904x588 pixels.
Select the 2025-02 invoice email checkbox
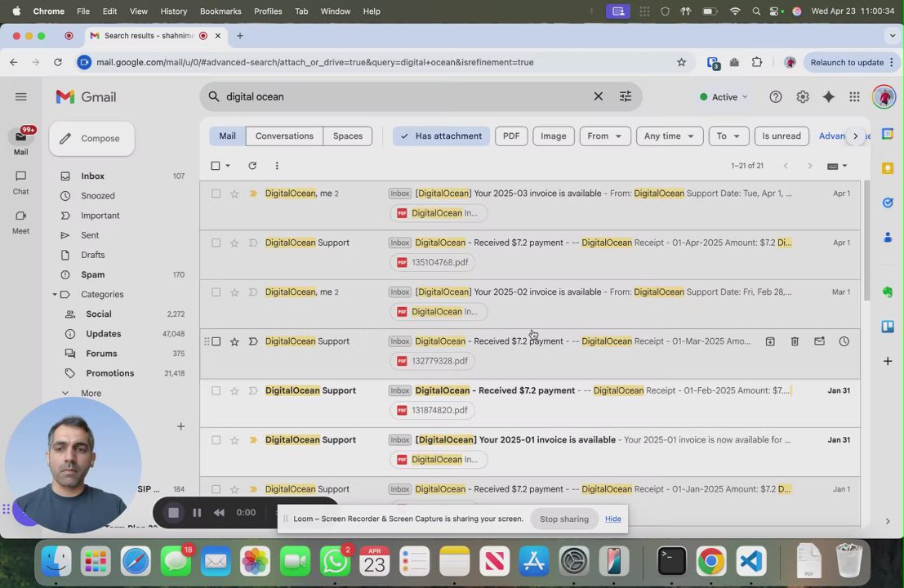pyautogui.click(x=216, y=292)
